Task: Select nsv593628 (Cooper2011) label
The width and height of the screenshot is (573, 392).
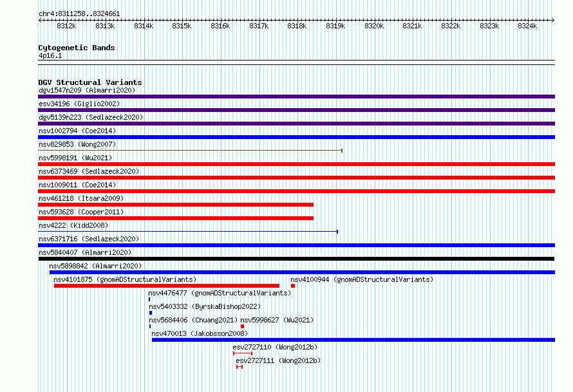Action: (x=82, y=212)
